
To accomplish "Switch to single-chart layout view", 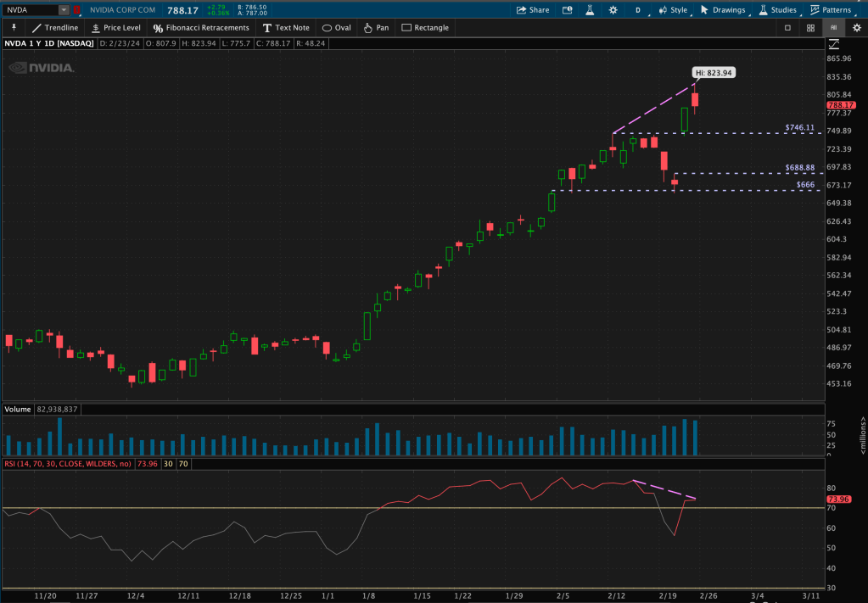I will tap(787, 27).
